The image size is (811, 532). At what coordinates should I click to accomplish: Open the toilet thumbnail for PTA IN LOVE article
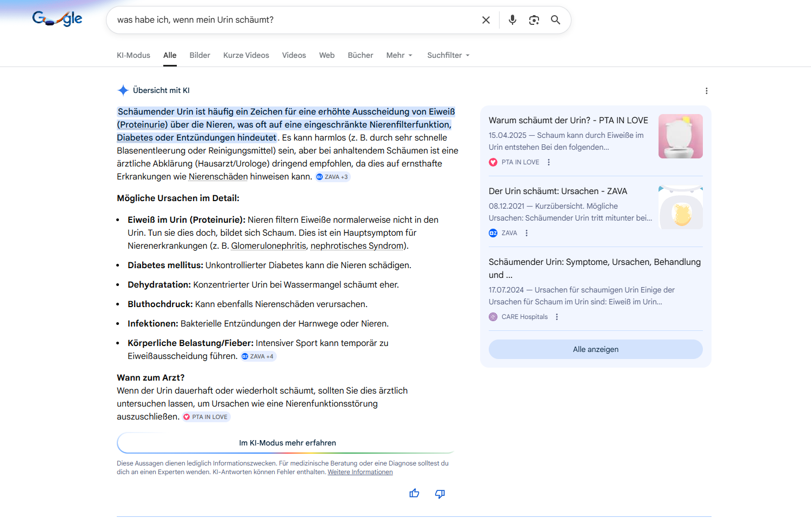680,136
